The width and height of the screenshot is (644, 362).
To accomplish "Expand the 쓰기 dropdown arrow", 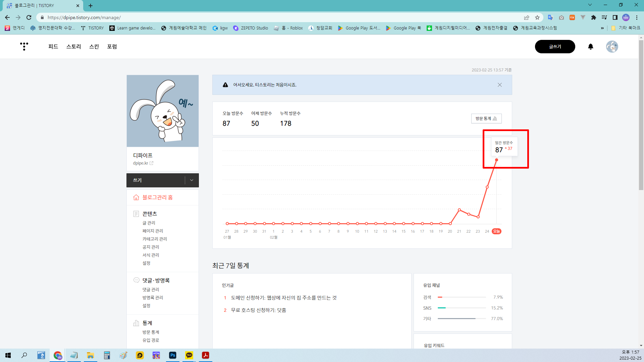I will click(x=192, y=180).
